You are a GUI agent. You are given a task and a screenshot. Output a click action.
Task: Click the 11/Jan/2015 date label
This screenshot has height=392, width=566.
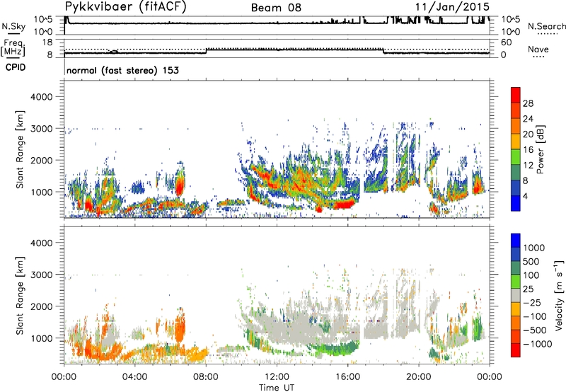tap(452, 7)
